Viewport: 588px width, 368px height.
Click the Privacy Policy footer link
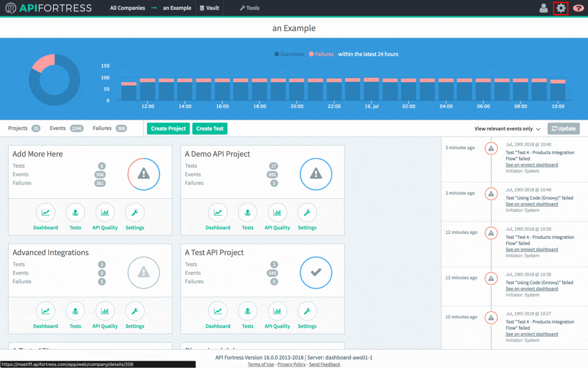point(291,365)
